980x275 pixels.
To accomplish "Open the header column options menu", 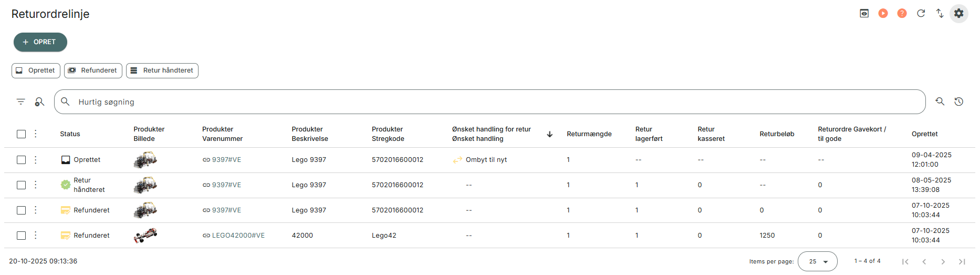I will 36,134.
